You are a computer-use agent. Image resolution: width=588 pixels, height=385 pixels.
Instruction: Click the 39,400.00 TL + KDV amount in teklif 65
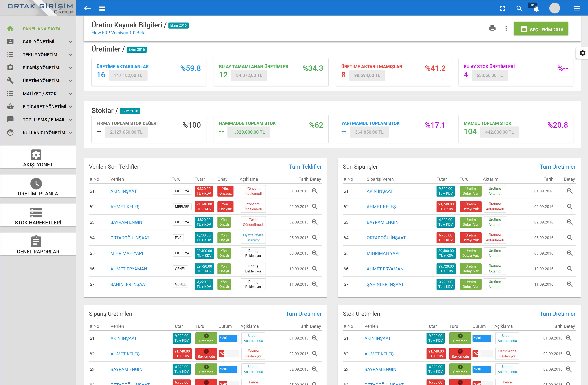point(204,253)
